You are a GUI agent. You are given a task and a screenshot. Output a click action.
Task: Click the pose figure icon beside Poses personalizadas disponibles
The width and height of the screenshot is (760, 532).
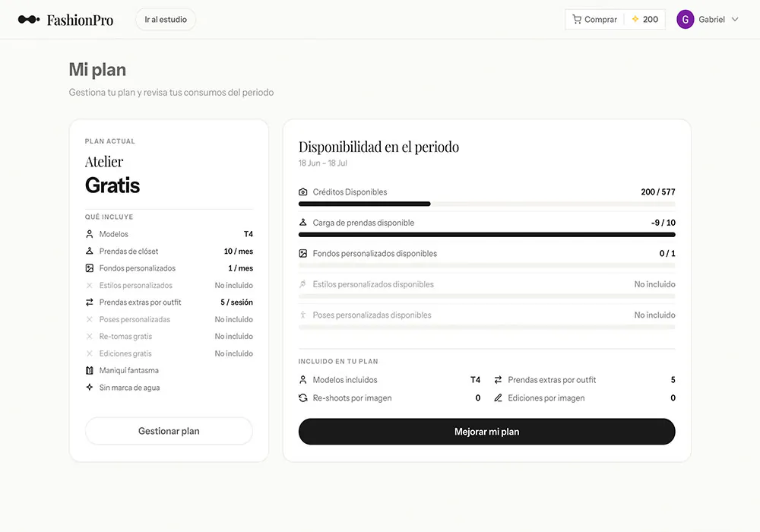point(303,315)
